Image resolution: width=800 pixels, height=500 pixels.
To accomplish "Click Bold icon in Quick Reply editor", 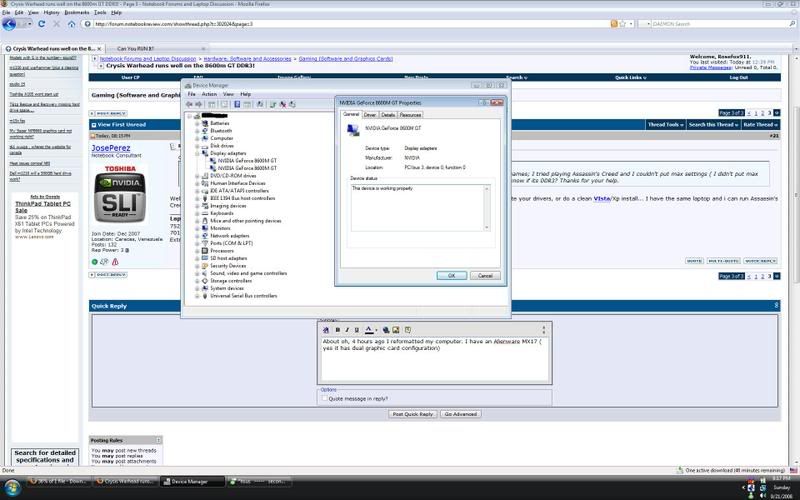I will click(x=337, y=330).
